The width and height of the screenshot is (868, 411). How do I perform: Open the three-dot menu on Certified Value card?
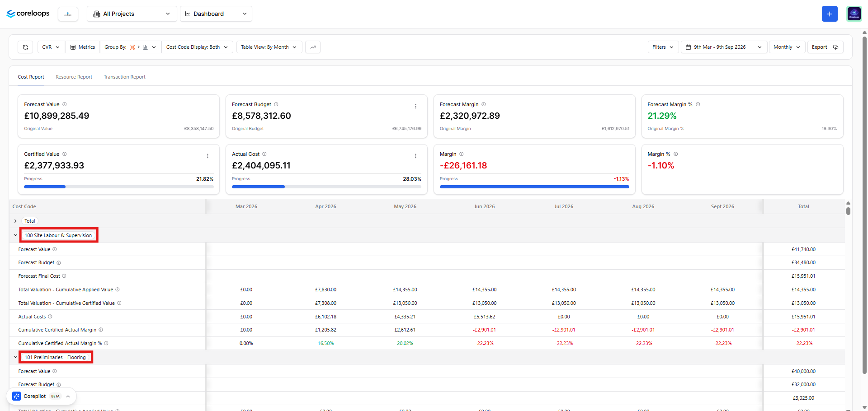pos(208,156)
